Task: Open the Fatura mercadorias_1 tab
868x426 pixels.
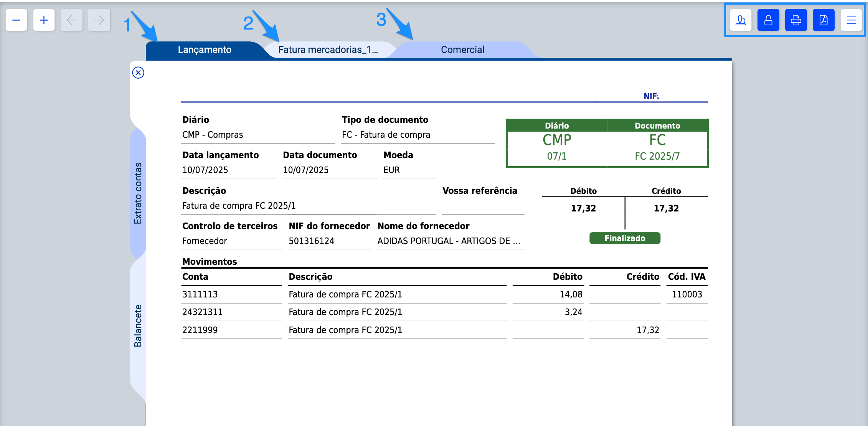Action: [x=328, y=50]
